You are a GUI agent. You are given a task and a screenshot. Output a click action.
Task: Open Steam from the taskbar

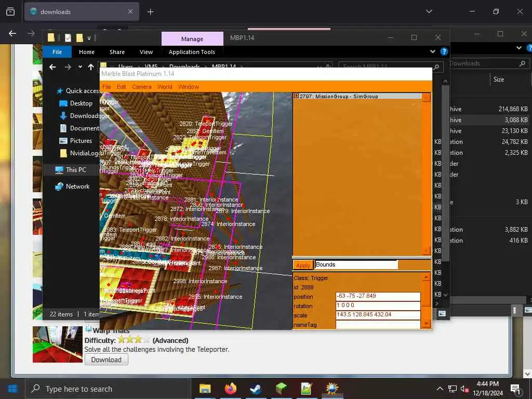[x=256, y=389]
